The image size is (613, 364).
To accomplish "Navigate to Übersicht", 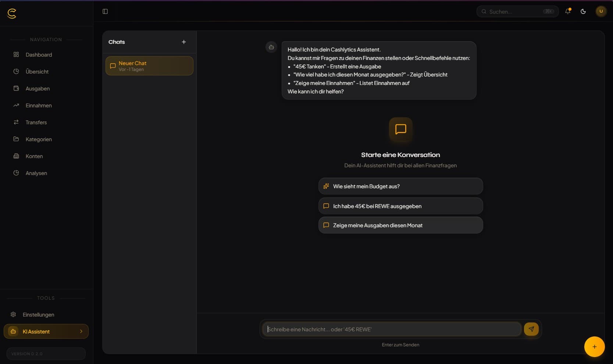I will coord(37,71).
